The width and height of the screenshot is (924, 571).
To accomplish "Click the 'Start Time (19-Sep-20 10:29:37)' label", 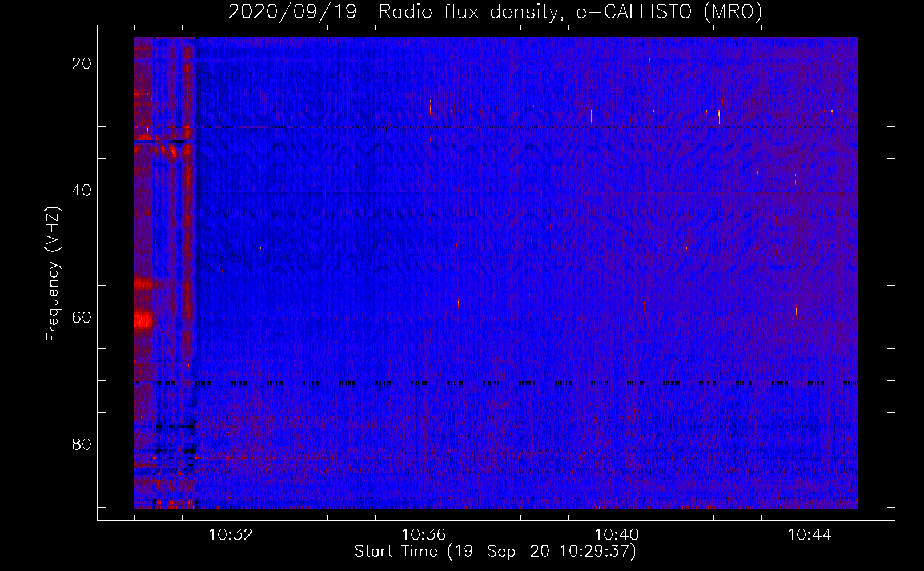I will tap(495, 552).
